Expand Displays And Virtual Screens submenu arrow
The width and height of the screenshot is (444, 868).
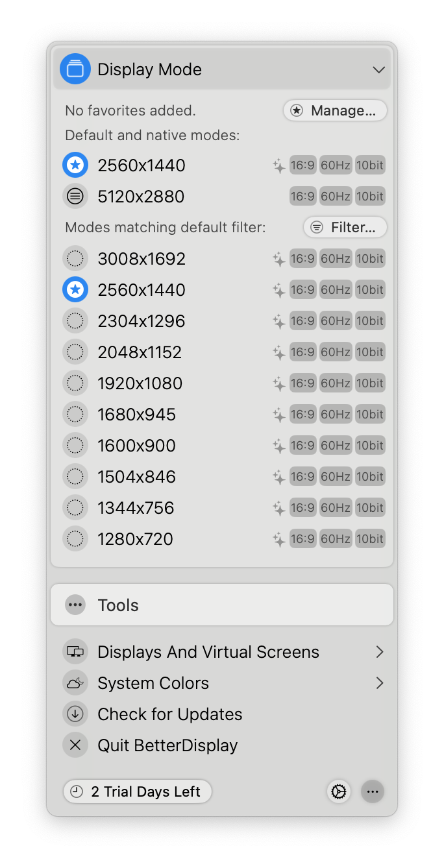[x=380, y=652]
